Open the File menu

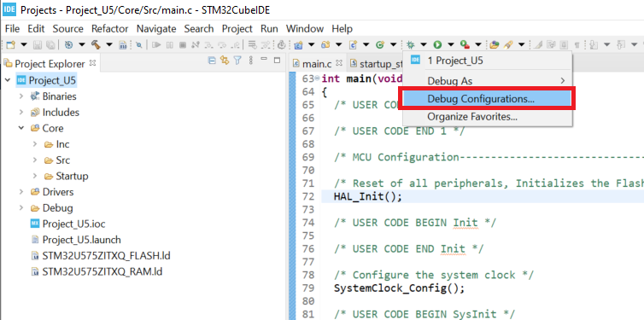[x=12, y=29]
